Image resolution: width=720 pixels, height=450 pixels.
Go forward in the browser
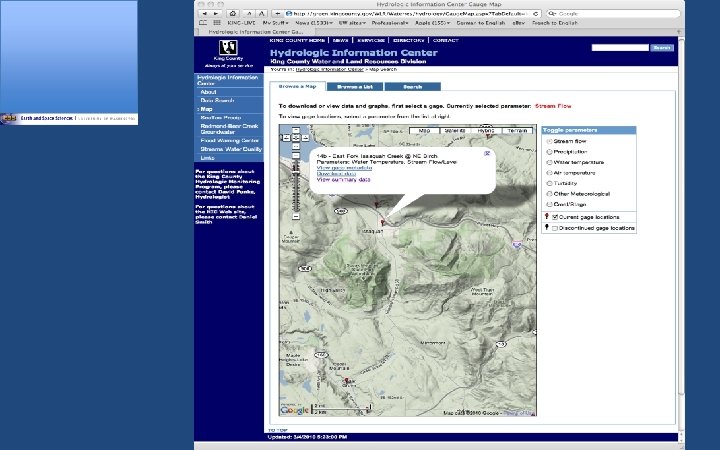216,14
